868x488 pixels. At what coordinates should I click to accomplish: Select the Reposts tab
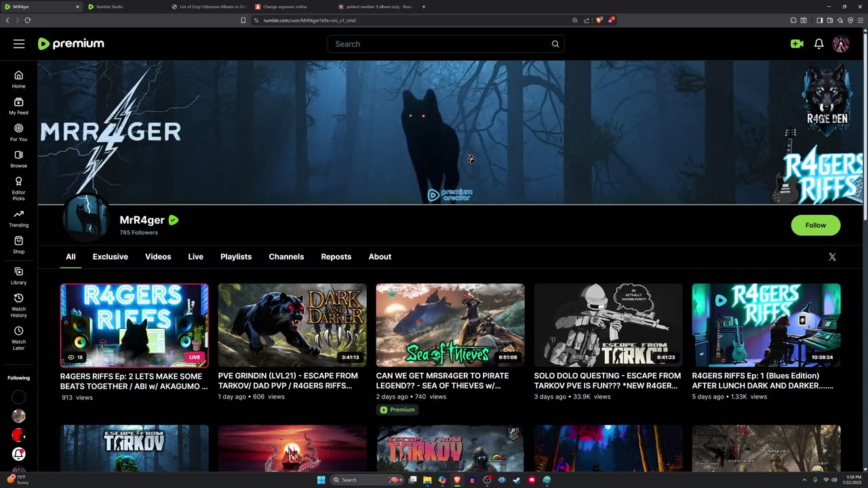point(336,257)
